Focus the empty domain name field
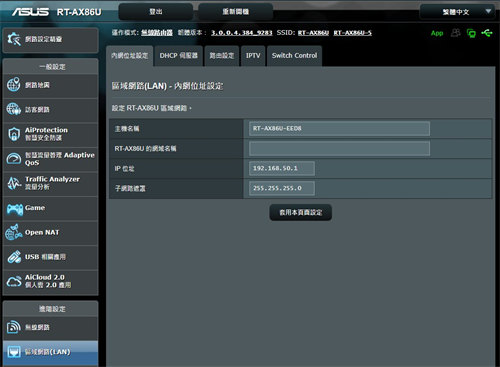 coord(339,149)
